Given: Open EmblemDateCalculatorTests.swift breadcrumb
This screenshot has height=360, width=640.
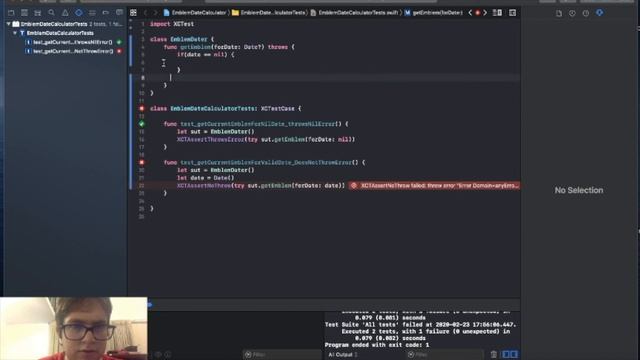Looking at the screenshot, I should tap(354, 13).
